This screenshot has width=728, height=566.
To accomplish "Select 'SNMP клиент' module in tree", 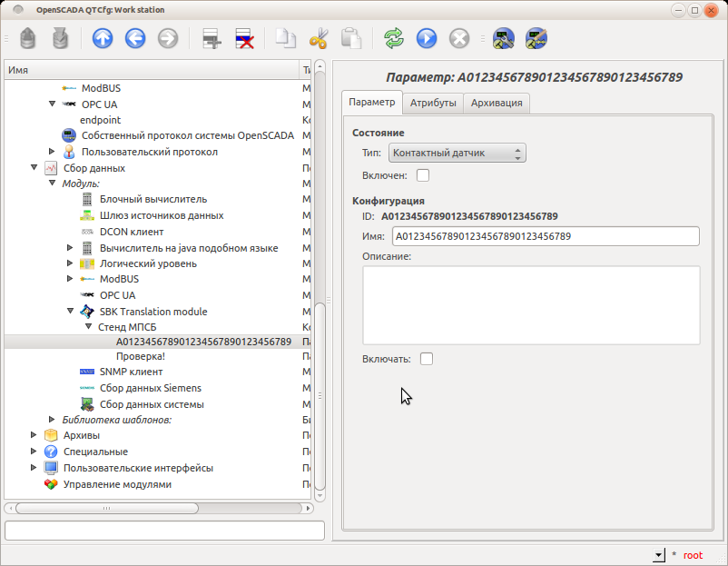I will click(x=131, y=372).
